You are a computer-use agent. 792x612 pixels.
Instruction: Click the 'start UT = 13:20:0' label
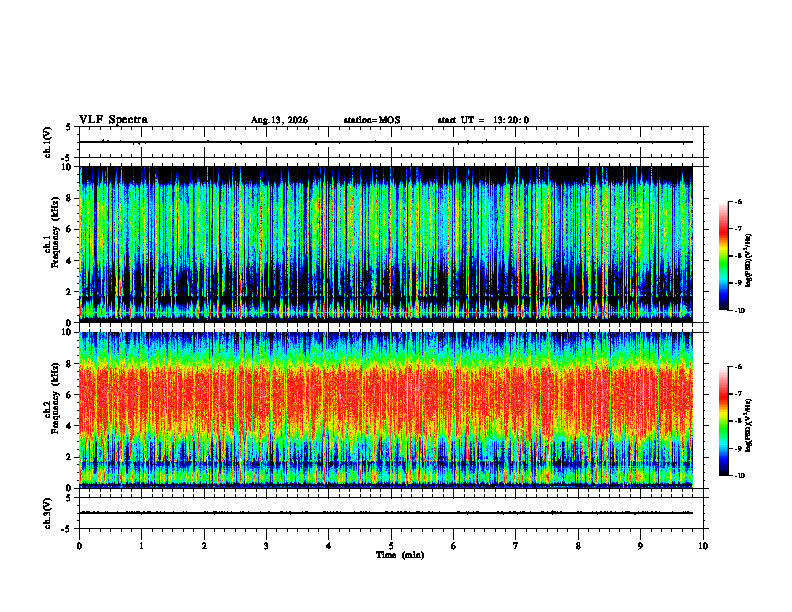coord(483,120)
